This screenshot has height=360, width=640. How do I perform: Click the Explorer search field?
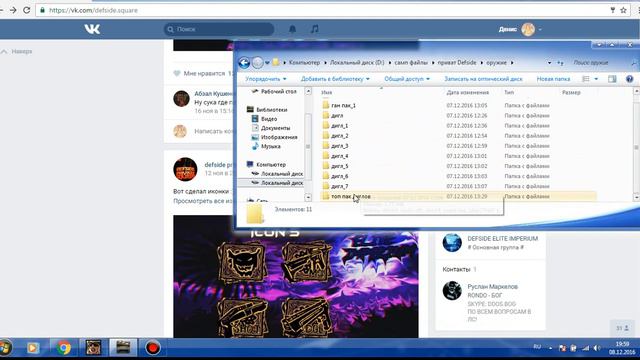point(603,63)
